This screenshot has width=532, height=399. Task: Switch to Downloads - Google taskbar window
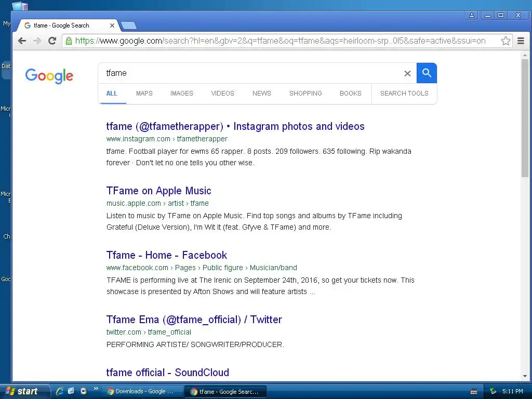[142, 392]
